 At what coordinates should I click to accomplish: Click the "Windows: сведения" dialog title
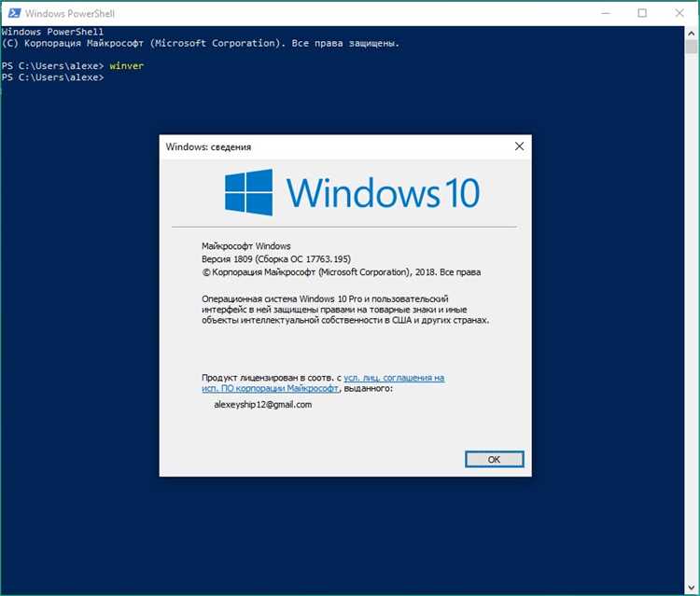point(208,146)
